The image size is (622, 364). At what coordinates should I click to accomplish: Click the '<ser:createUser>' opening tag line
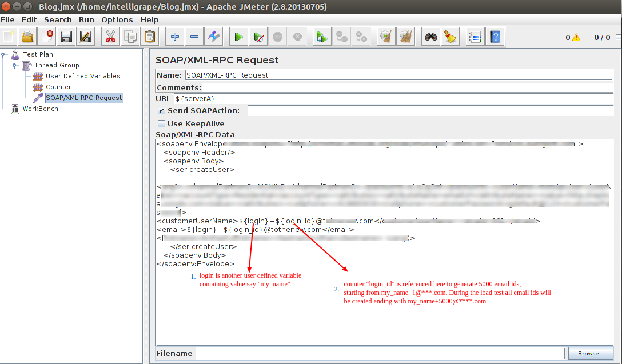202,170
